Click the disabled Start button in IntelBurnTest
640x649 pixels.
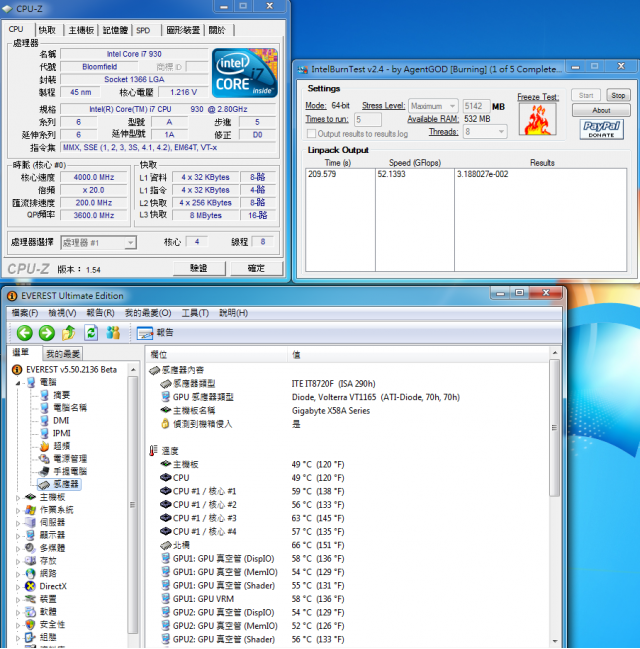586,96
